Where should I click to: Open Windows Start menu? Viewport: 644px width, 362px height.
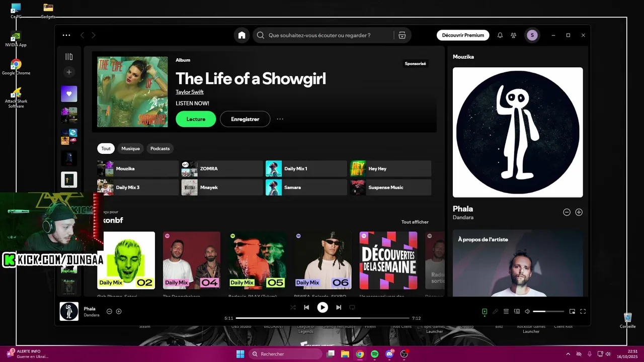pyautogui.click(x=240, y=354)
